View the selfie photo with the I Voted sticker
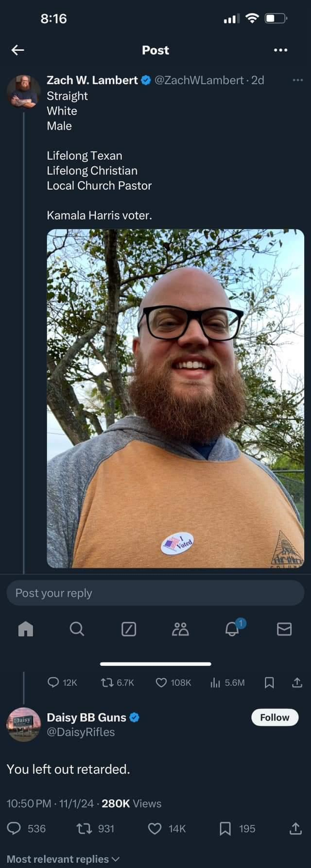The height and width of the screenshot is (868, 311). [175, 398]
